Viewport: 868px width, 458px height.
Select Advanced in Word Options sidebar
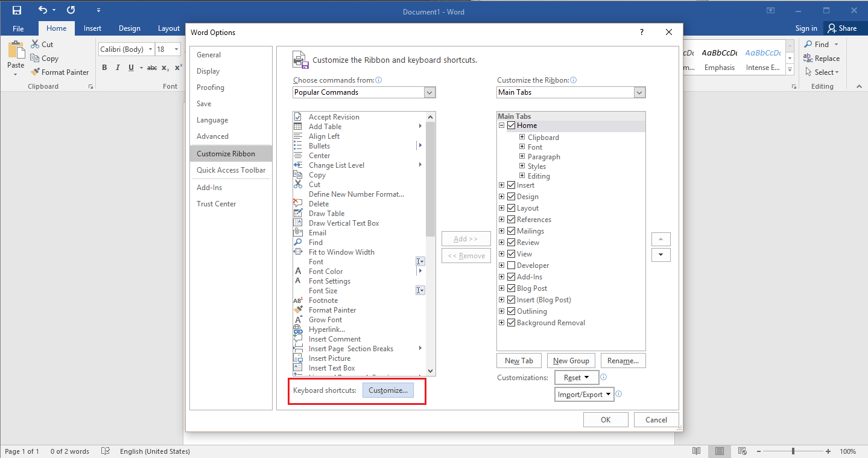coord(231,136)
